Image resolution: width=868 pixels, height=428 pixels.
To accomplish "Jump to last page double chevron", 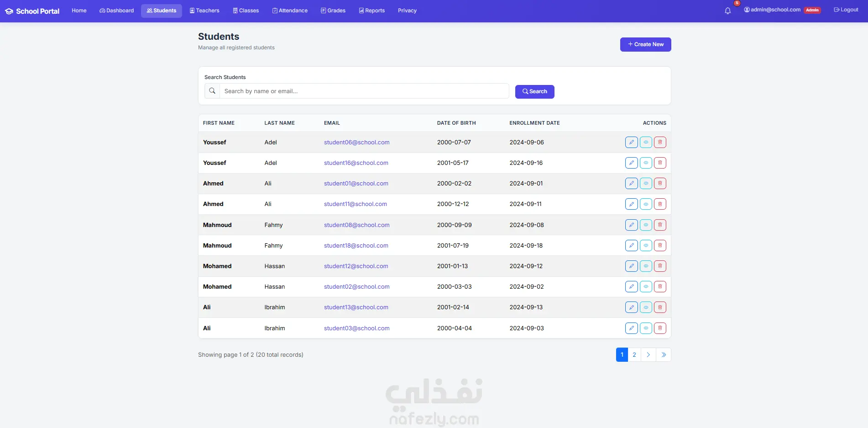I will coord(664,354).
